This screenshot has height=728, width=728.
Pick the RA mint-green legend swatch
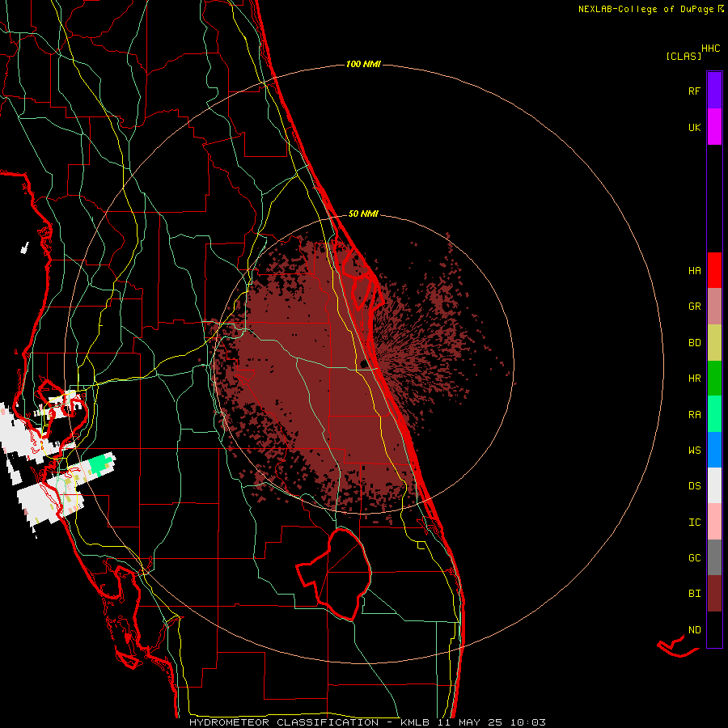point(714,414)
